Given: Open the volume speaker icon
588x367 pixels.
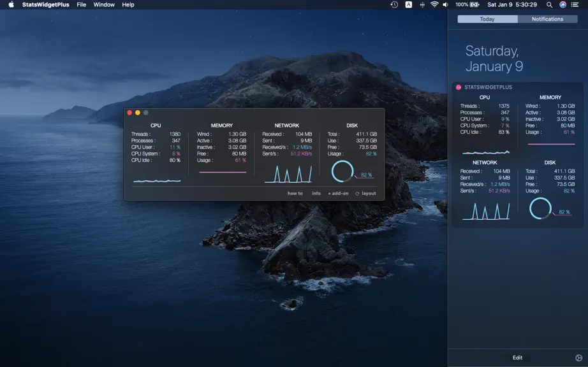Looking at the screenshot, I should click(x=446, y=4).
